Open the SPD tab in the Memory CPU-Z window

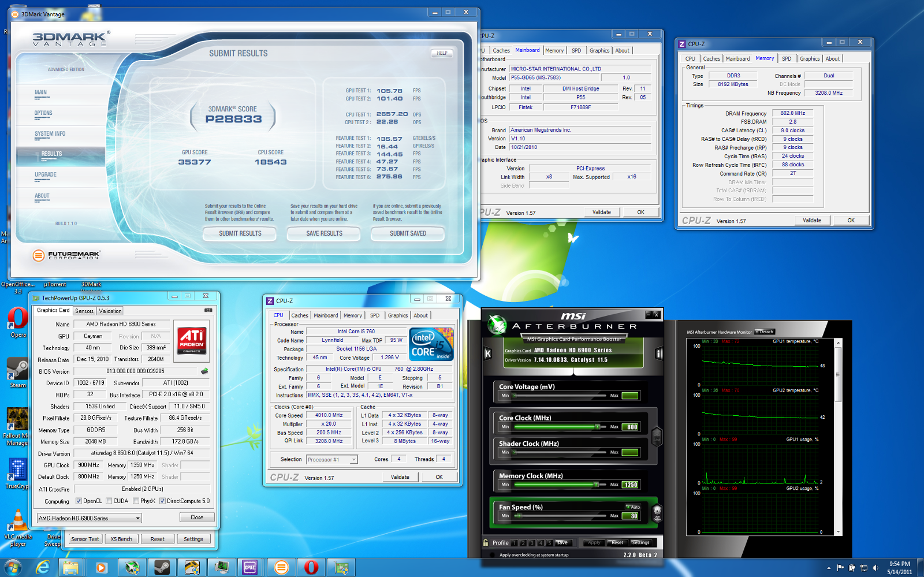pyautogui.click(x=787, y=58)
